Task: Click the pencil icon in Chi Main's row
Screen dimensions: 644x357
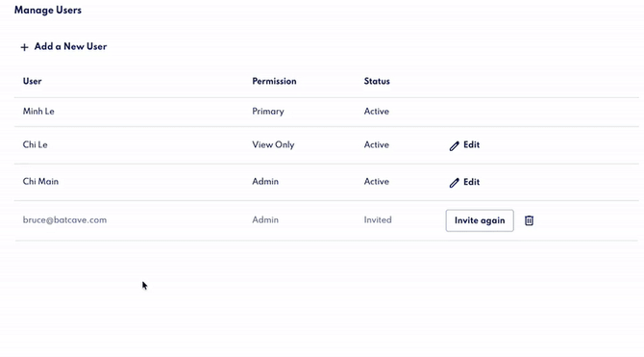Action: (454, 183)
